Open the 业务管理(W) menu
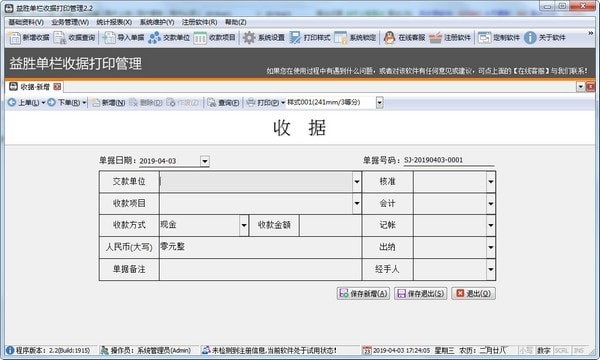The height and width of the screenshot is (360, 600). 70,22
